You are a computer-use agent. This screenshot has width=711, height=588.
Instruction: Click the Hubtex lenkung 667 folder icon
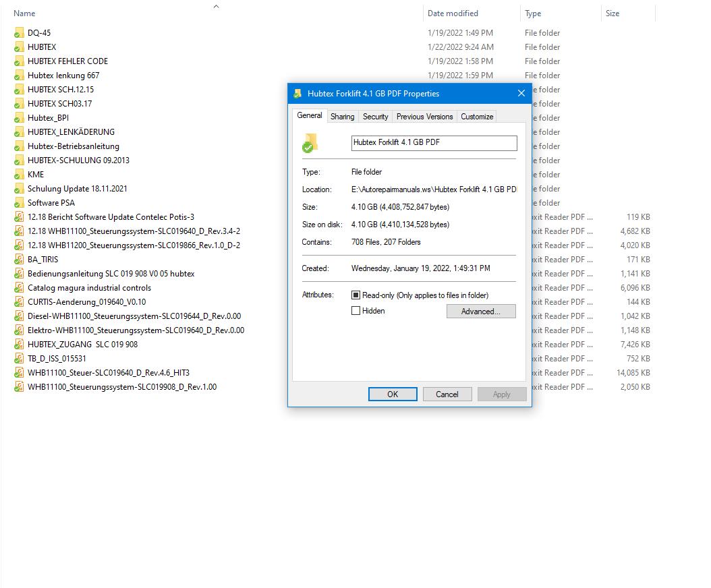19,76
